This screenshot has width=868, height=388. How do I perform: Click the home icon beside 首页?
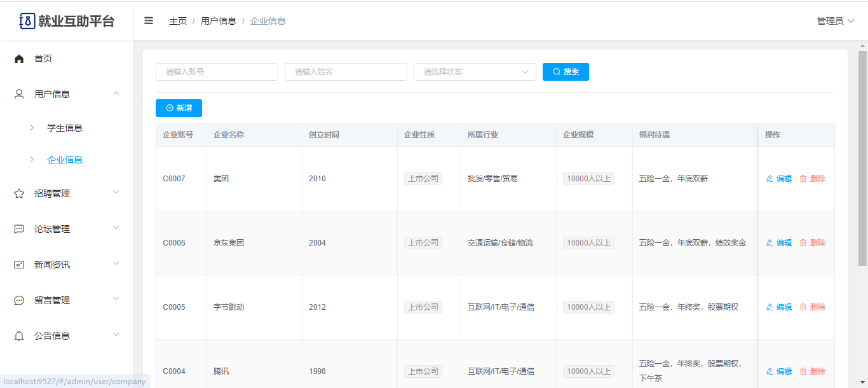[x=19, y=59]
